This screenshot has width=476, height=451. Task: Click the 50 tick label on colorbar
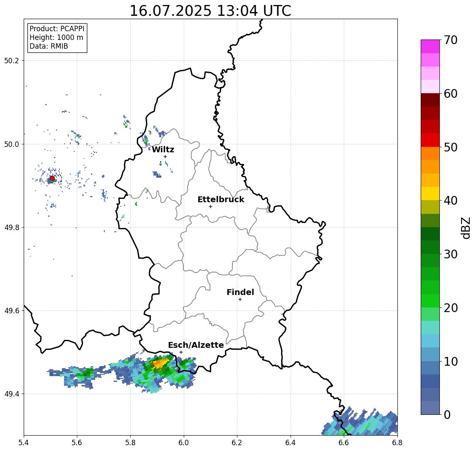pyautogui.click(x=450, y=147)
